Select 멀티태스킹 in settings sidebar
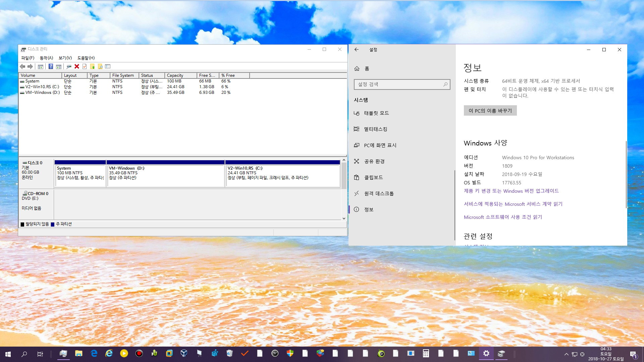This screenshot has width=644, height=362. coord(402,129)
